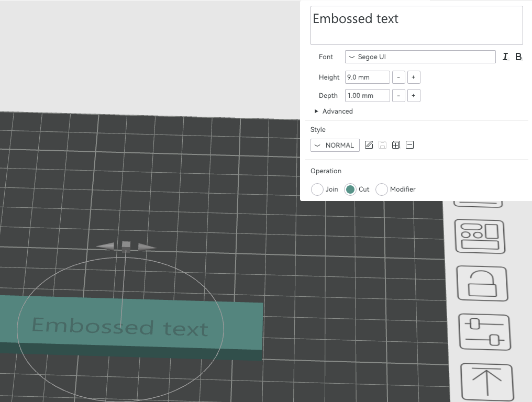Select the Cut operation

pyautogui.click(x=350, y=189)
